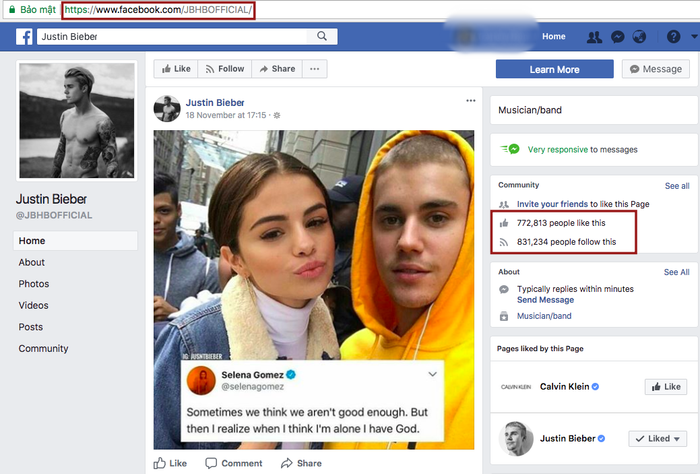Click the Justin Bieber search field
This screenshot has width=700, height=474.
[x=172, y=37]
